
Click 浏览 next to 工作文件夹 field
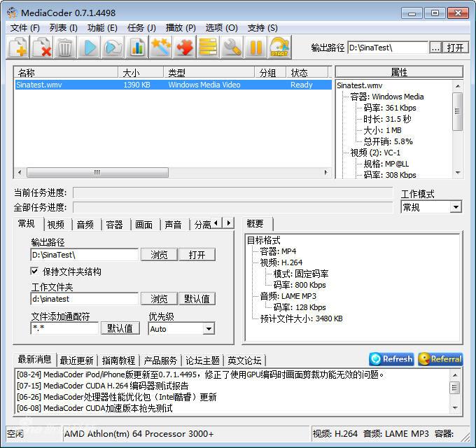click(159, 299)
